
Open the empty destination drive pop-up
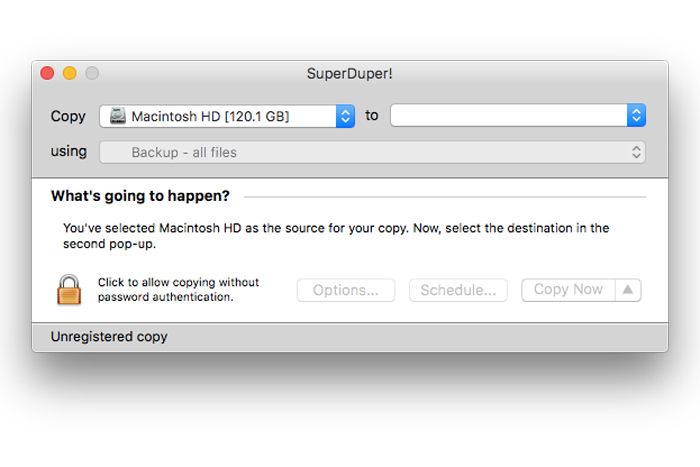(x=518, y=115)
